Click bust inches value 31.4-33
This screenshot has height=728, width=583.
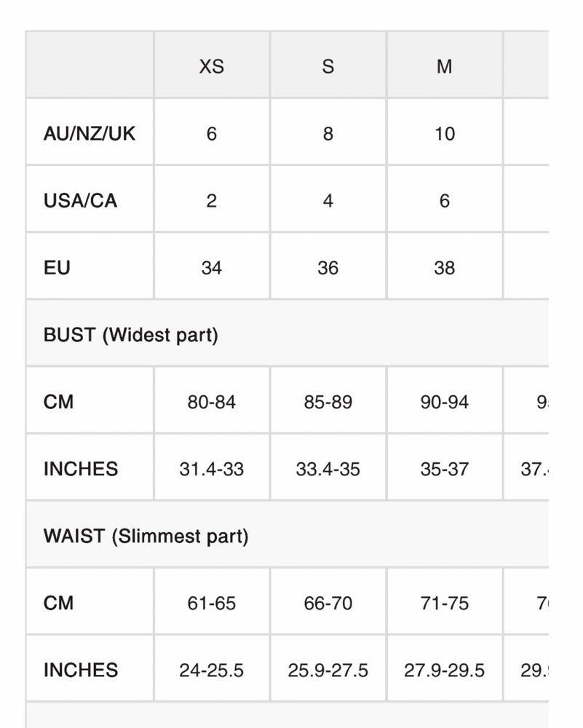212,469
